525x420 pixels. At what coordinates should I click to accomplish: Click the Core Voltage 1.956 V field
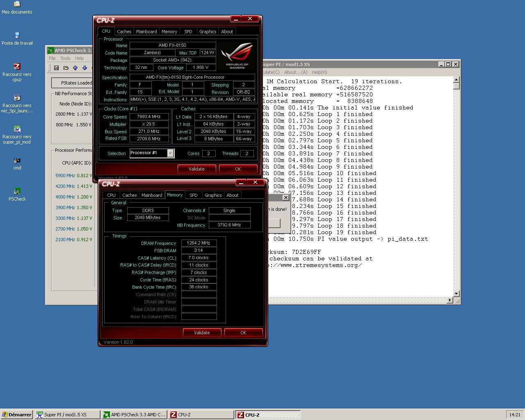(201, 67)
